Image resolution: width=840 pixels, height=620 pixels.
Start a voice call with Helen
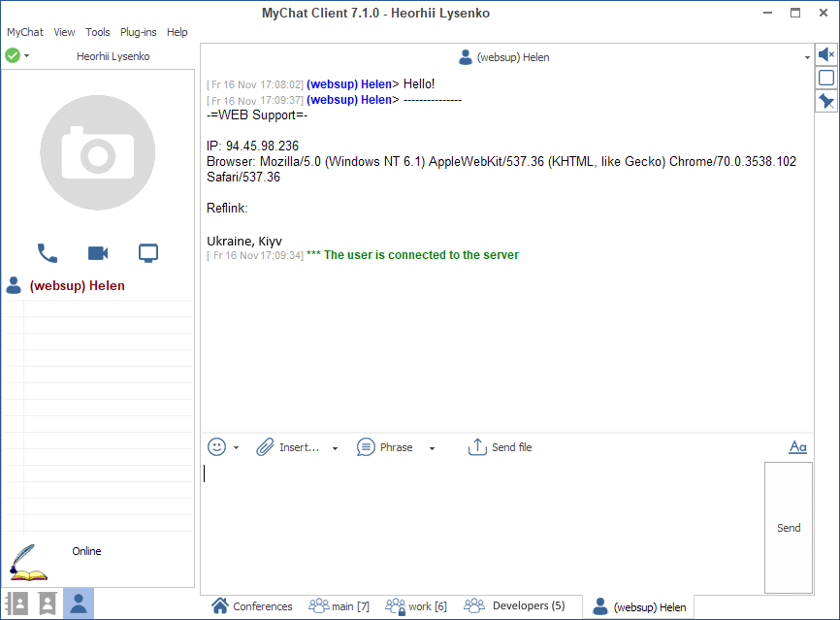[48, 253]
